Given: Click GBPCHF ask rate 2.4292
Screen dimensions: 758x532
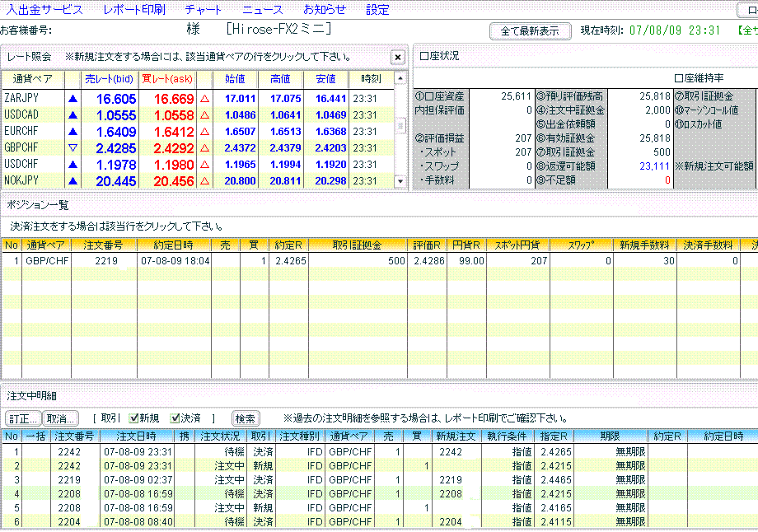Looking at the screenshot, I should pos(174,148).
